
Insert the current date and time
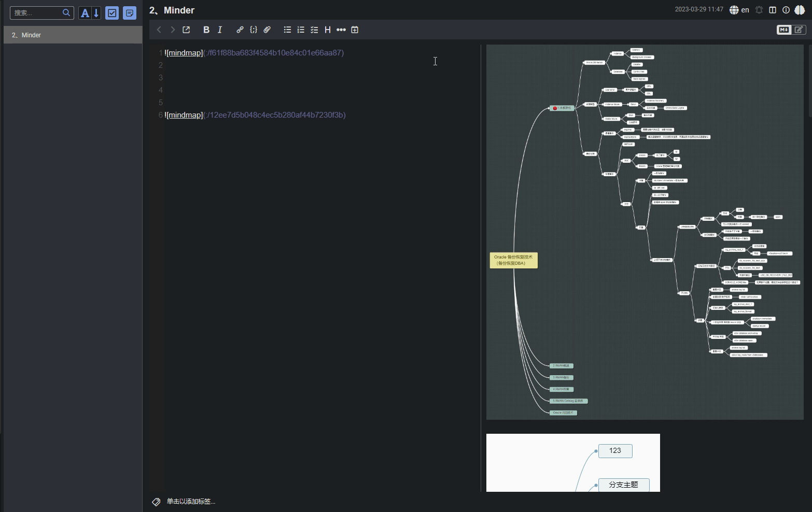pos(355,30)
